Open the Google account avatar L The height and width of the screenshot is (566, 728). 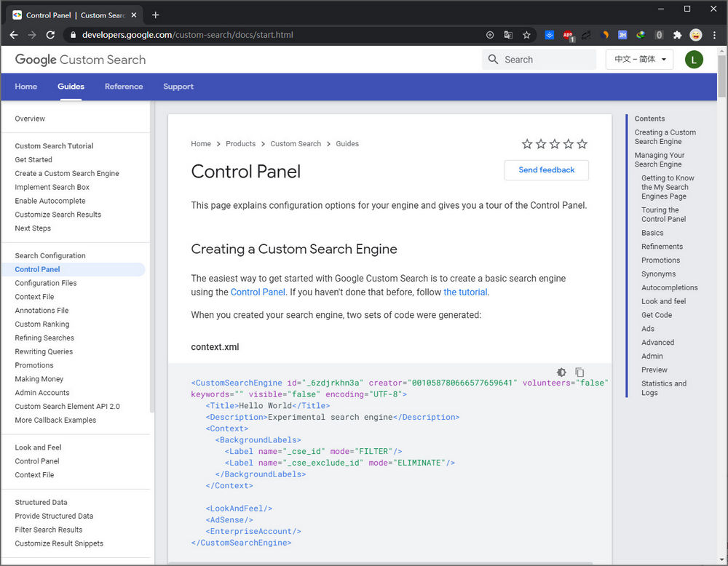point(694,60)
